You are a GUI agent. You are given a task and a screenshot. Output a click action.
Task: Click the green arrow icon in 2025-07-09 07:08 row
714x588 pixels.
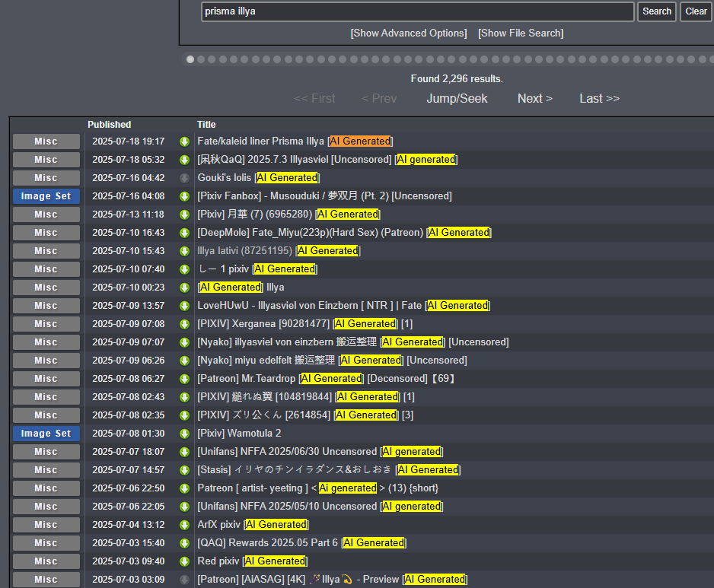[184, 324]
